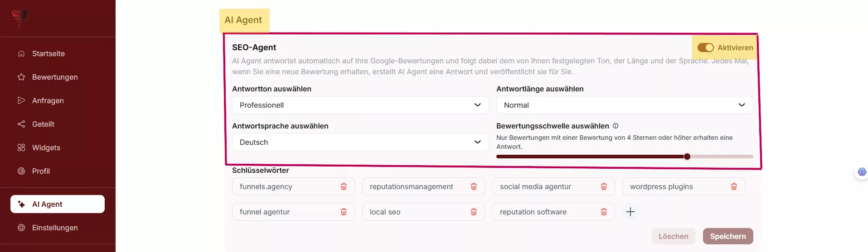This screenshot has height=252, width=868.
Task: Click the rating threshold slider handle
Action: 687,157
